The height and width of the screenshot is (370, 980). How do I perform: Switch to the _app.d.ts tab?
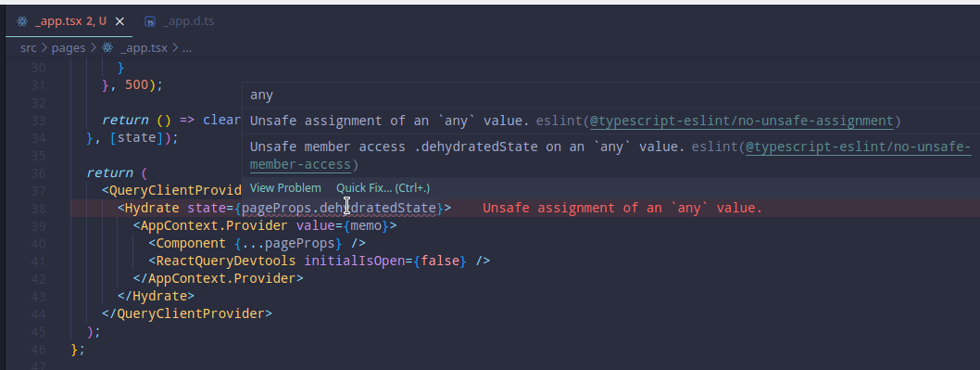click(x=180, y=21)
